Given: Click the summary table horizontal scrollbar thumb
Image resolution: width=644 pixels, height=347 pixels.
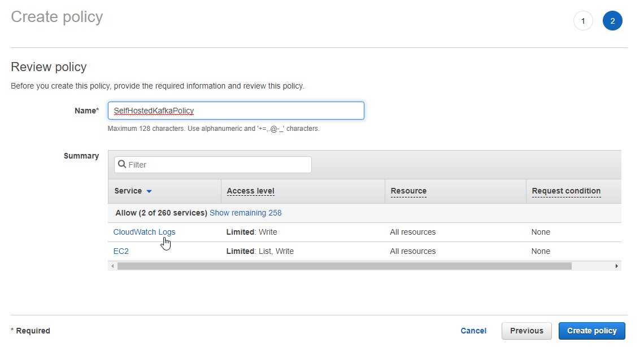Looking at the screenshot, I should coord(344,266).
